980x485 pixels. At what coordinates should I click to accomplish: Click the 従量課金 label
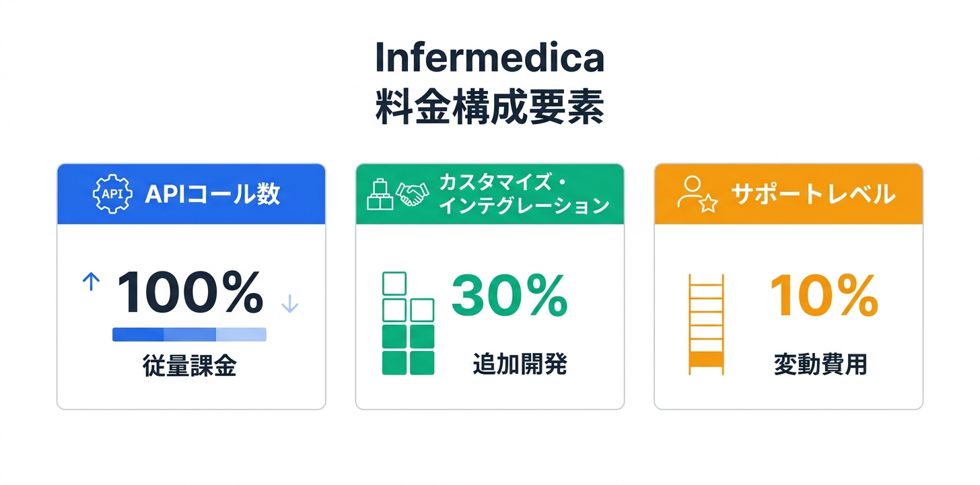tap(190, 366)
